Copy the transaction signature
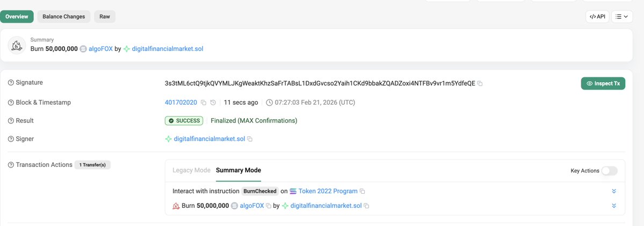 (x=480, y=84)
